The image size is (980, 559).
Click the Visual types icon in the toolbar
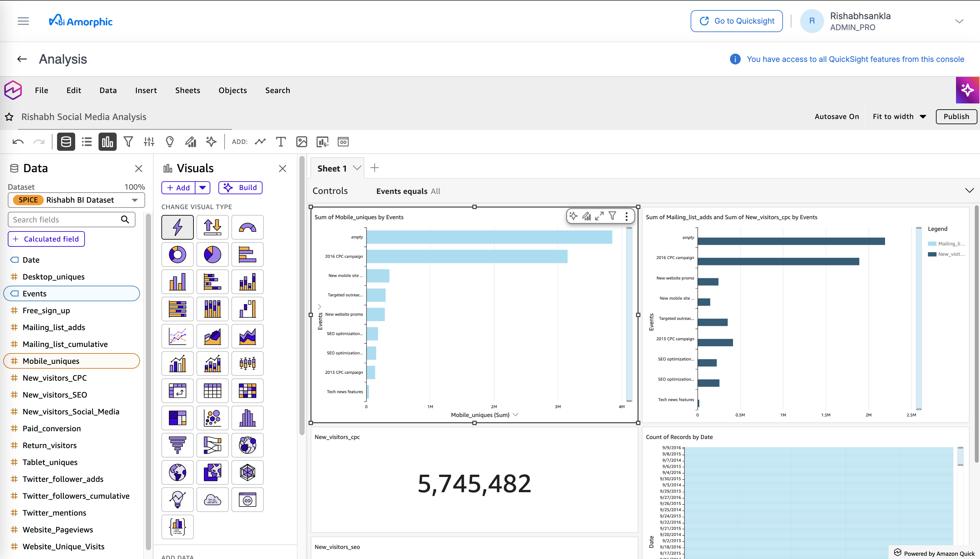pyautogui.click(x=107, y=142)
